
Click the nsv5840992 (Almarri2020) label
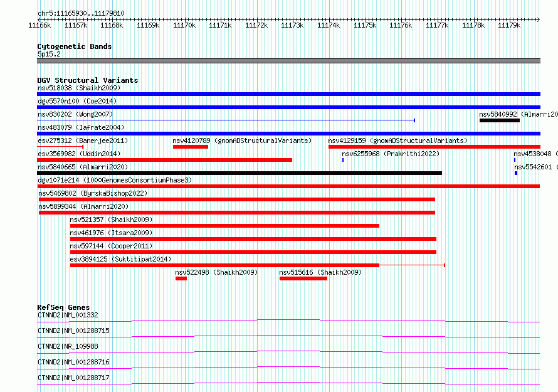pyautogui.click(x=519, y=114)
